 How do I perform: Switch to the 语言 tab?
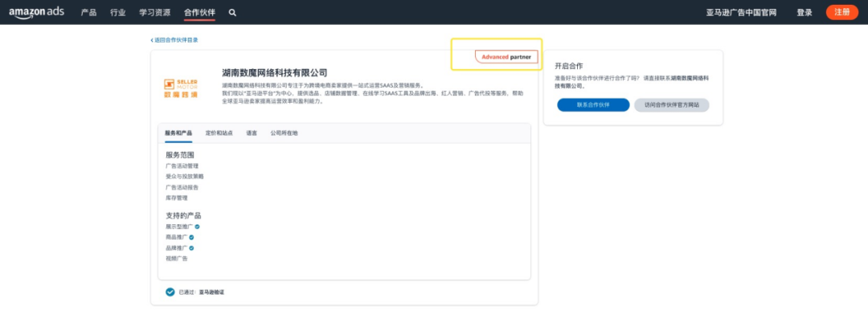[x=252, y=133]
